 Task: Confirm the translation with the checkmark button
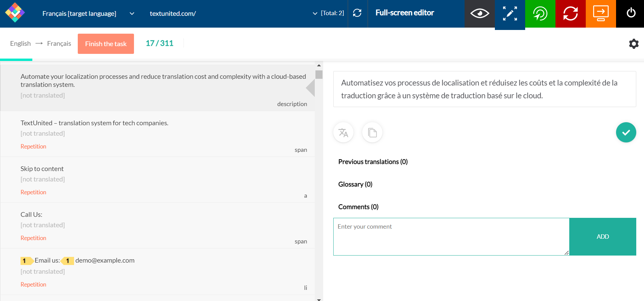(626, 132)
